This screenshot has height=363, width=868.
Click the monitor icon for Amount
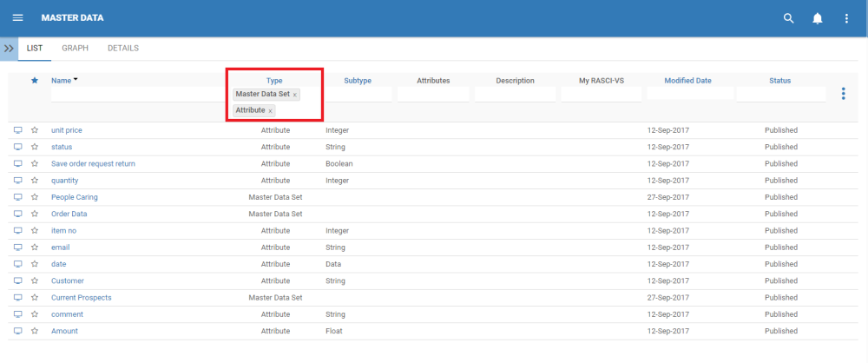[18, 331]
